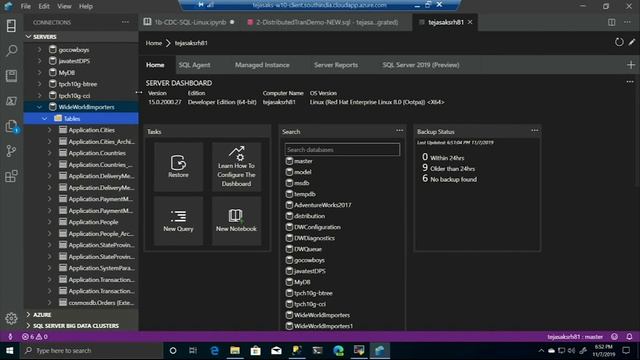Click the Restore task tile
640x360 pixels.
pyautogui.click(x=178, y=167)
